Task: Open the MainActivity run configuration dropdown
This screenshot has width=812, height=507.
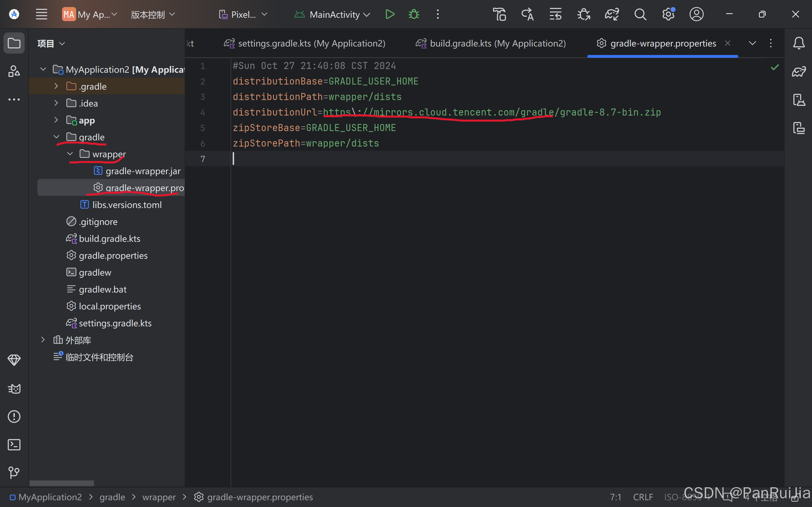Action: click(x=336, y=14)
